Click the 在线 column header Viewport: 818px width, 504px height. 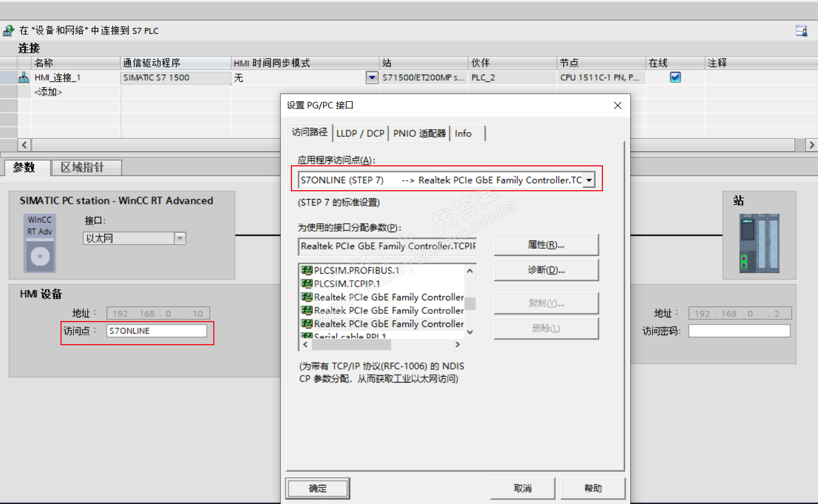tap(675, 63)
